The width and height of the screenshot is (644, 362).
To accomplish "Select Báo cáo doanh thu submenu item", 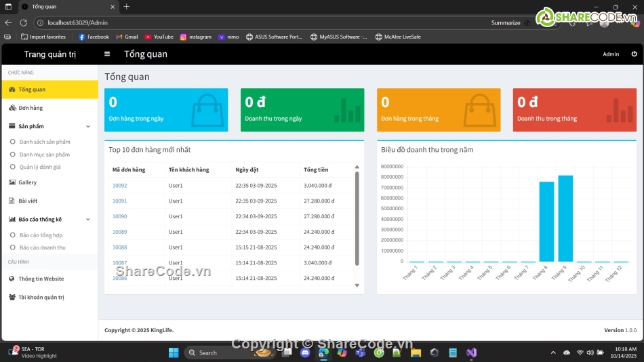I will (43, 247).
